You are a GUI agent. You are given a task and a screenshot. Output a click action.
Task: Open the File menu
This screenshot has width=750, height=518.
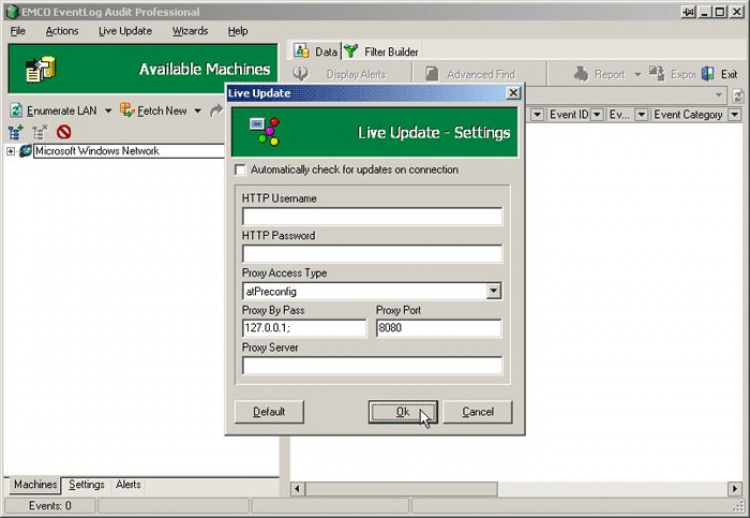tap(18, 31)
